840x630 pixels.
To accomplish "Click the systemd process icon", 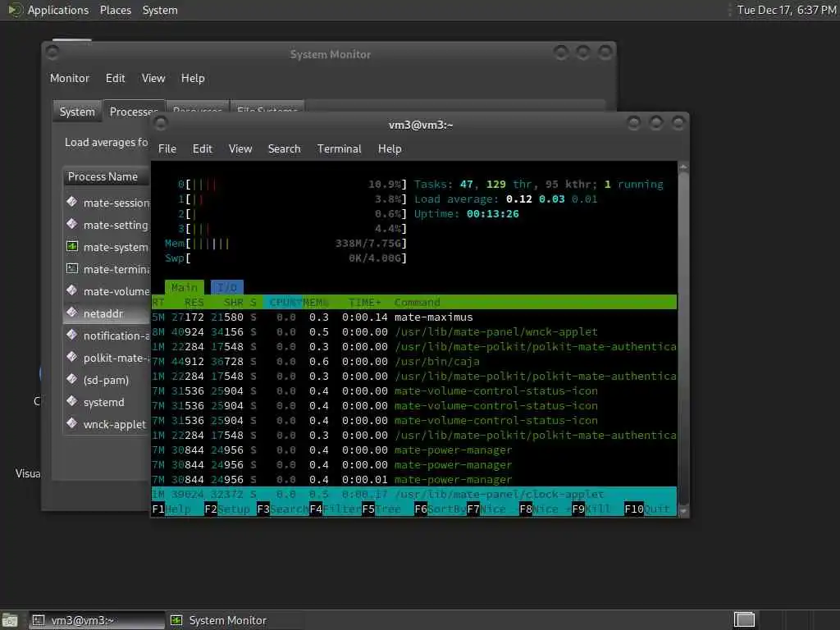I will click(72, 401).
